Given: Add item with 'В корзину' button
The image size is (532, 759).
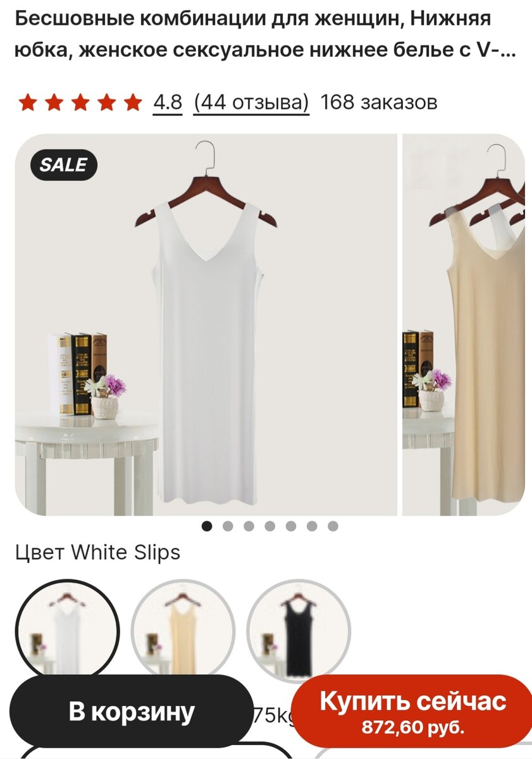Looking at the screenshot, I should pyautogui.click(x=132, y=711).
